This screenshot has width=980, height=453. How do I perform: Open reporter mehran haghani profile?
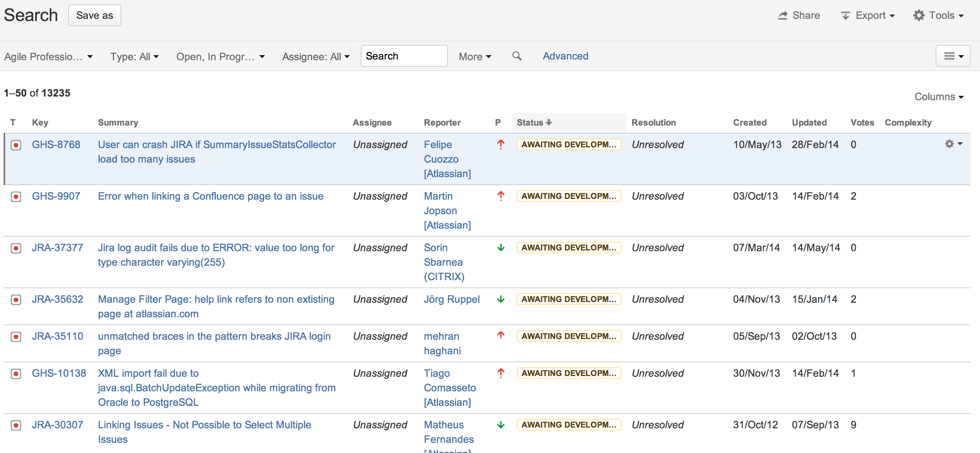pos(442,343)
